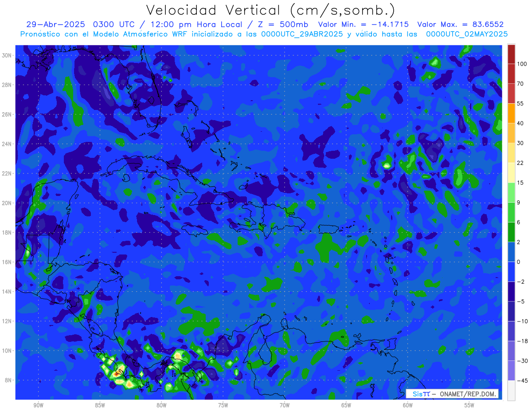Click the colorbar label "55"
The height and width of the screenshot is (411, 532).
pyautogui.click(x=520, y=103)
